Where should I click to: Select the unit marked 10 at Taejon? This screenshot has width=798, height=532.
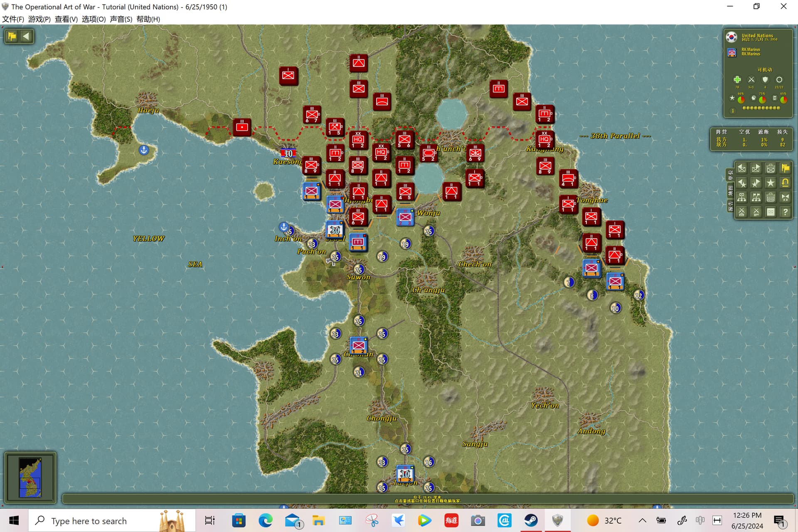pos(405,474)
